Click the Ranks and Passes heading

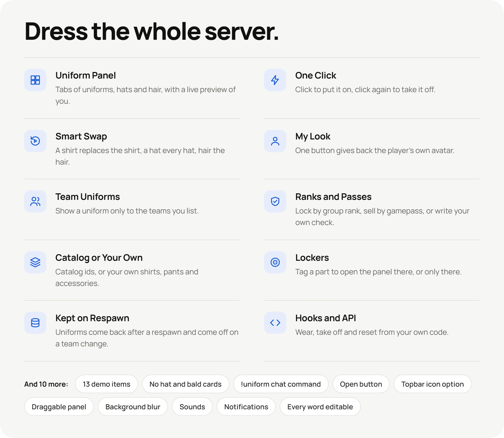click(x=333, y=197)
